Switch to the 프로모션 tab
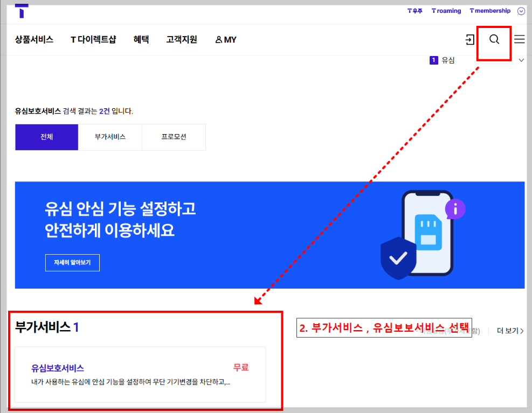The width and height of the screenshot is (532, 413). click(x=174, y=137)
